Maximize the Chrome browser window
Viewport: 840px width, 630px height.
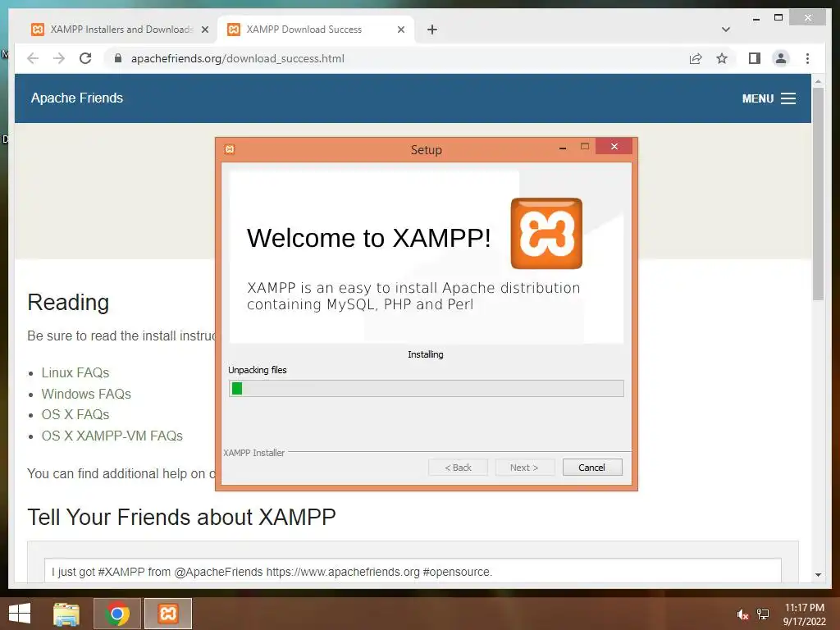coord(778,18)
